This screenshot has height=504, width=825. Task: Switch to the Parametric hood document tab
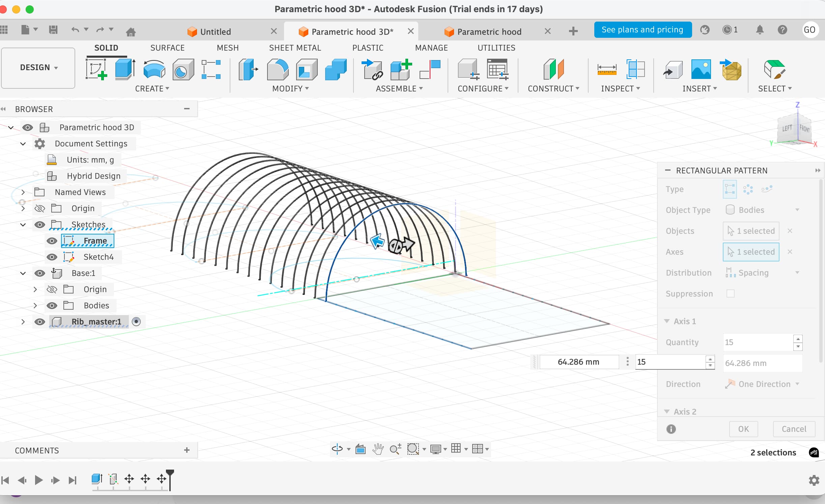(x=489, y=32)
